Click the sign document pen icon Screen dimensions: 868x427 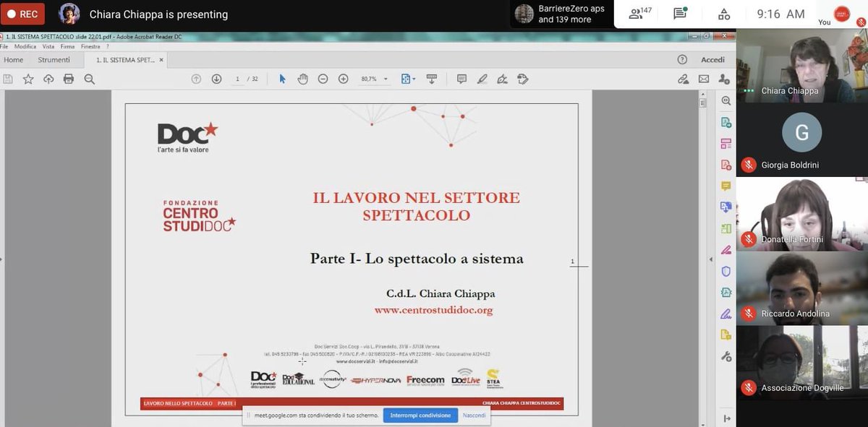tap(503, 79)
